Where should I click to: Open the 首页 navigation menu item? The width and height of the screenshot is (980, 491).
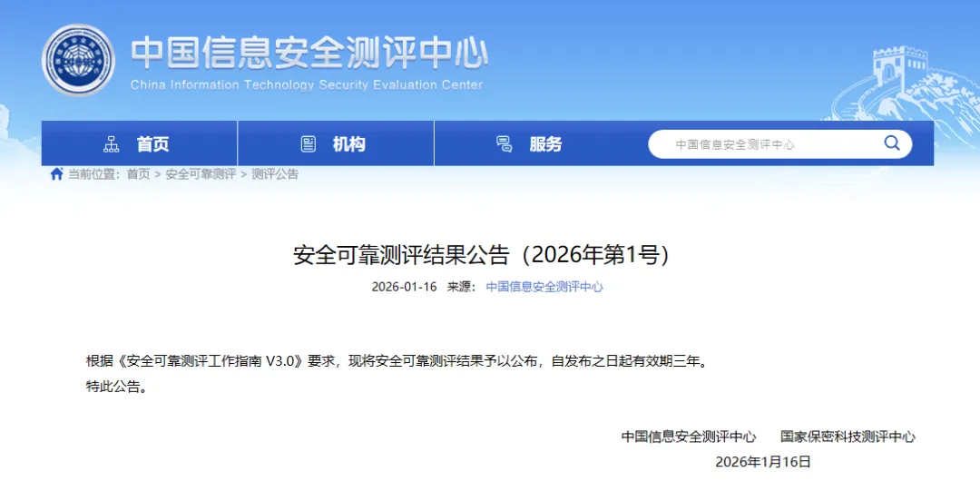[x=140, y=143]
